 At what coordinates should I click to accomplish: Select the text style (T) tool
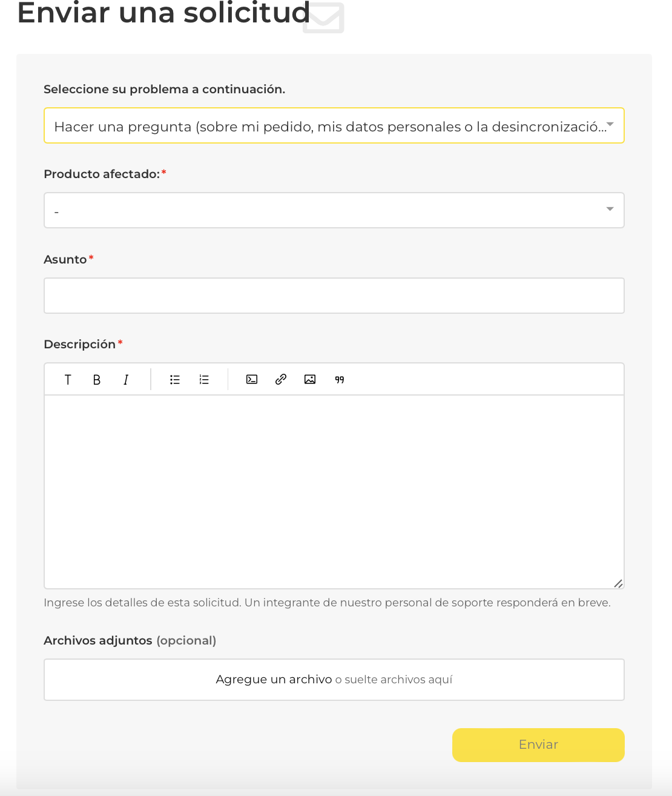click(68, 380)
